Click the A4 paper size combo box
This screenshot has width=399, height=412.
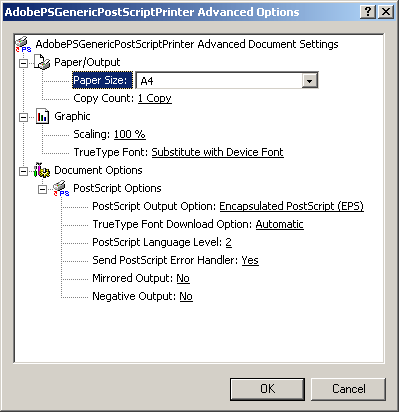(227, 81)
